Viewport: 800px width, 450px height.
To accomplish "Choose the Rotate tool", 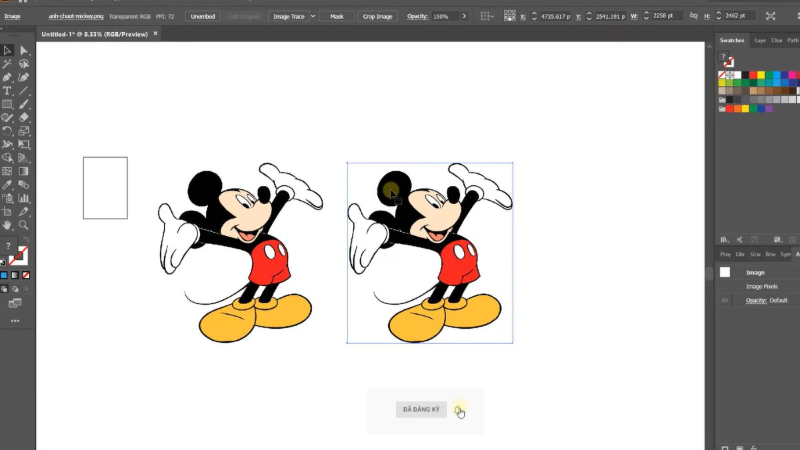I will 7,131.
